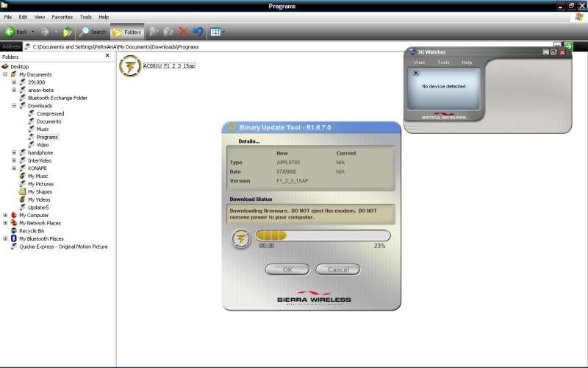
Task: Open the View menu in Explorer
Action: click(x=40, y=17)
